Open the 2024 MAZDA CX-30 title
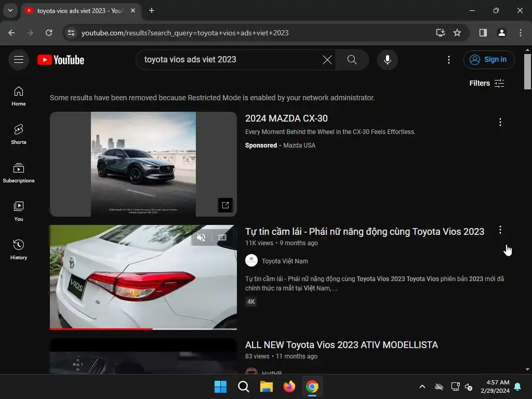Screen dimensions: 532x399 pyautogui.click(x=286, y=118)
